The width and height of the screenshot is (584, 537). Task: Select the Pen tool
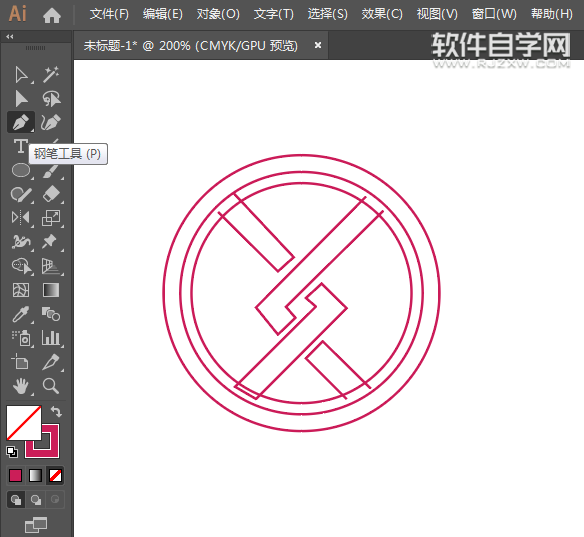click(21, 122)
